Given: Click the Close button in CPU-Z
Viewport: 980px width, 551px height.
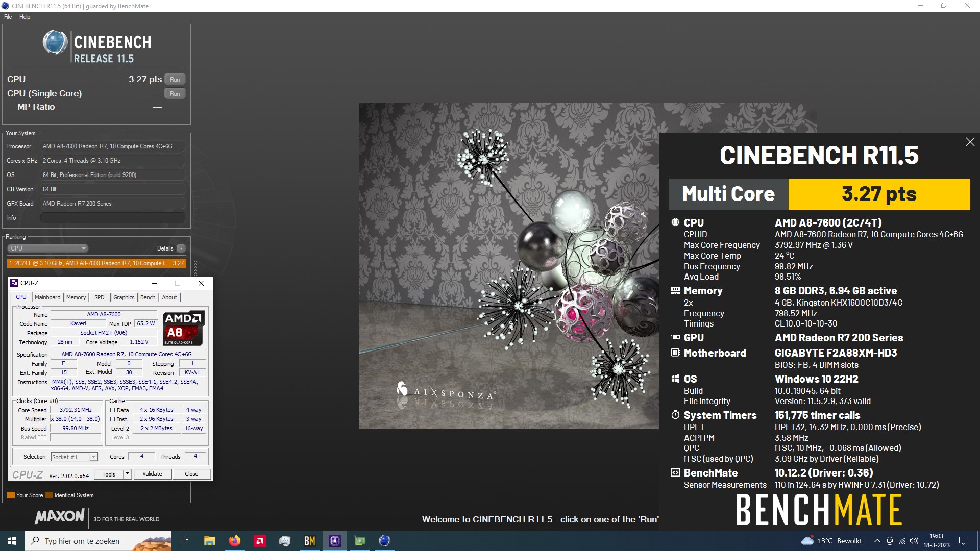Looking at the screenshot, I should coord(191,474).
